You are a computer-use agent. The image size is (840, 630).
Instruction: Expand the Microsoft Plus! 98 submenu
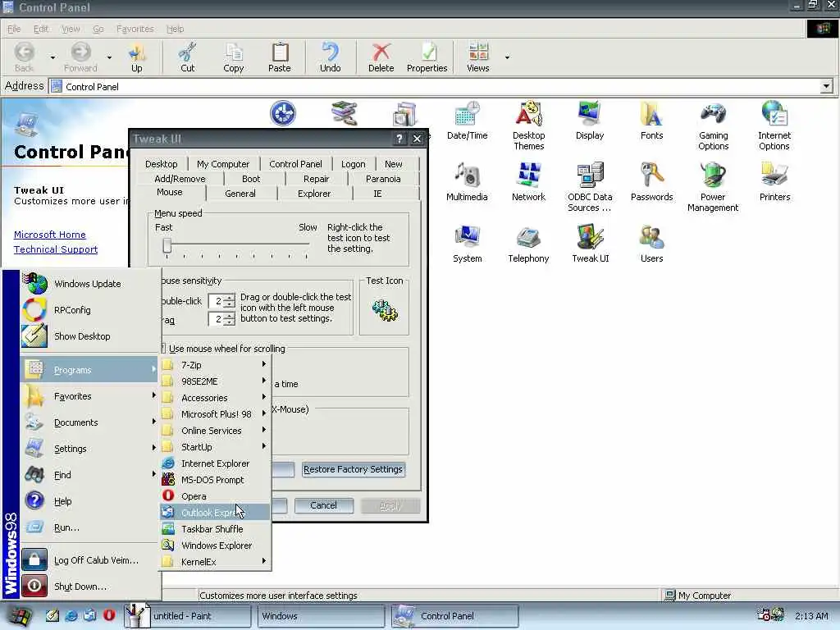click(x=215, y=414)
